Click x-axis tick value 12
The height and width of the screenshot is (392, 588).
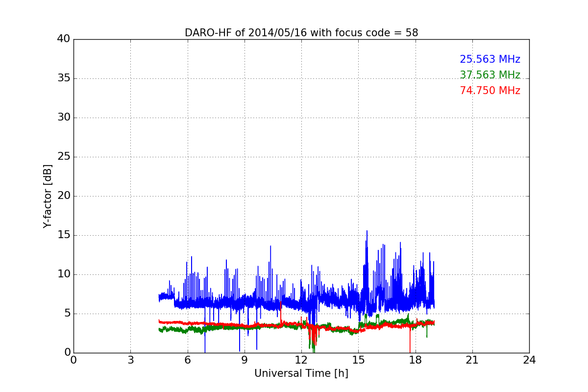[301, 360]
